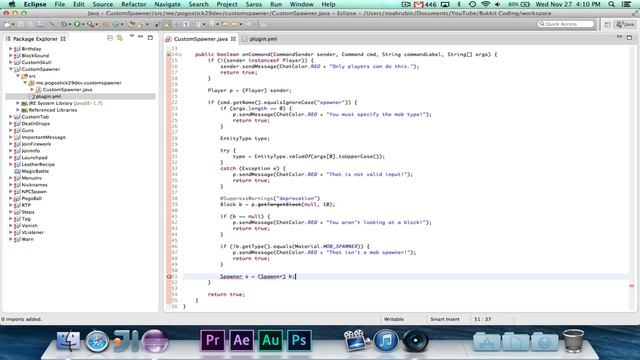Click Collapse All in Package Explorer

pyautogui.click(x=110, y=38)
